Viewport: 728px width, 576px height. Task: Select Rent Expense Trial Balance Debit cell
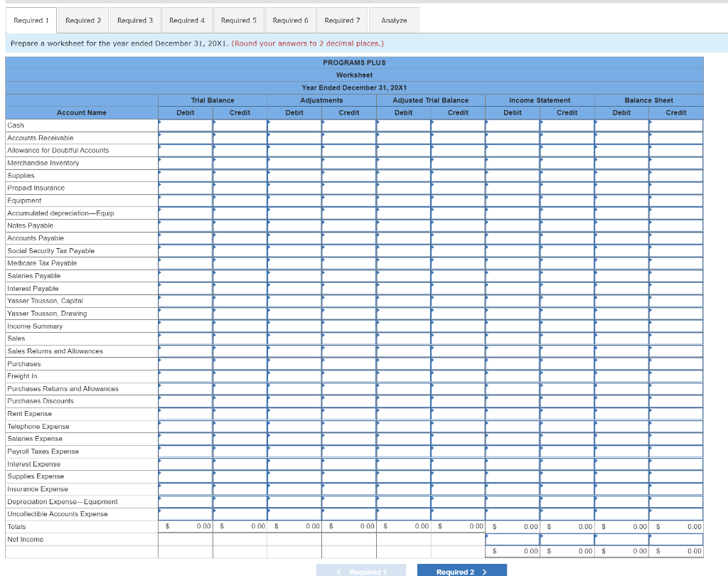(x=186, y=414)
